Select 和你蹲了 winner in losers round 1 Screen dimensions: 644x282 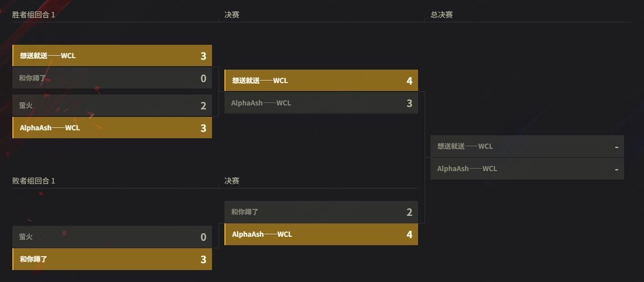click(x=112, y=259)
